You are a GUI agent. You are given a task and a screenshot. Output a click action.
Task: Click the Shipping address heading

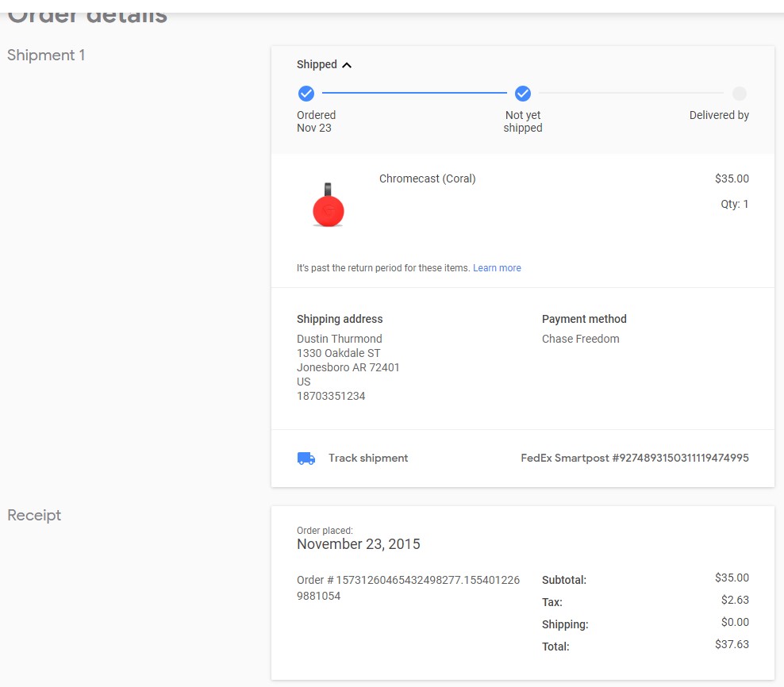click(340, 319)
